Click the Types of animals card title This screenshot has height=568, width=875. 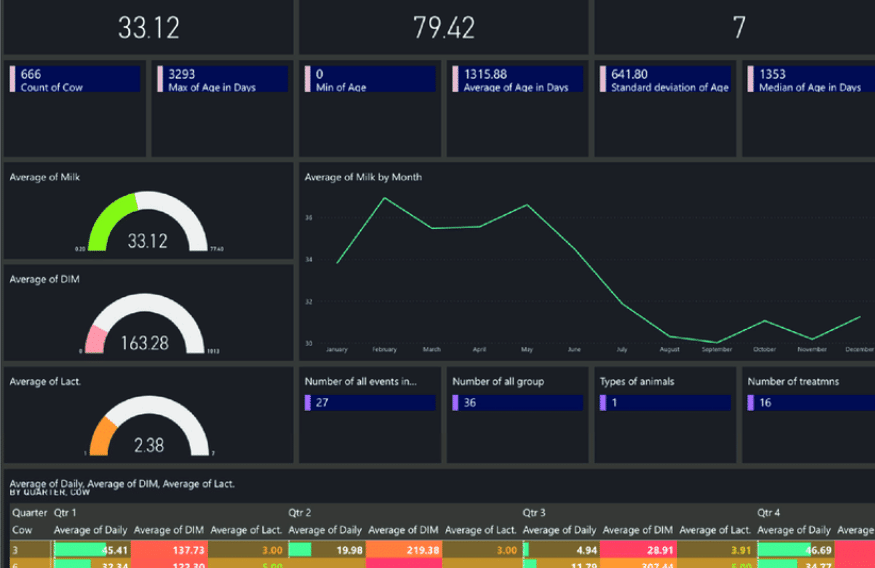[637, 382]
